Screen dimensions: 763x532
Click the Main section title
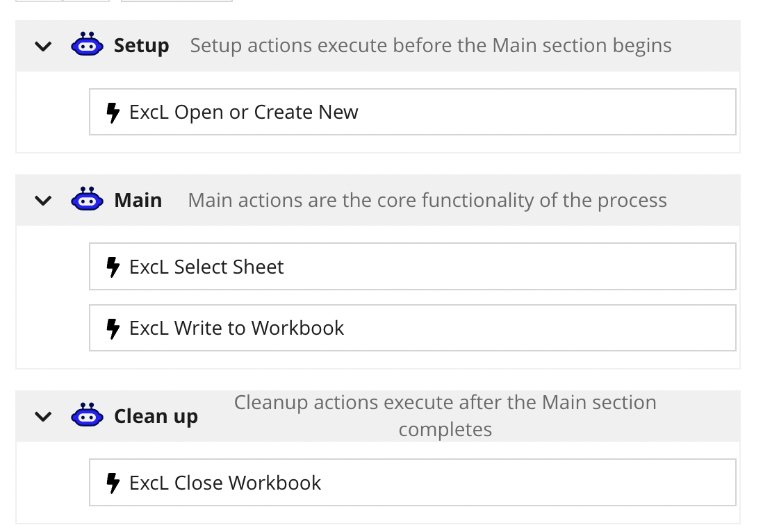pyautogui.click(x=138, y=200)
